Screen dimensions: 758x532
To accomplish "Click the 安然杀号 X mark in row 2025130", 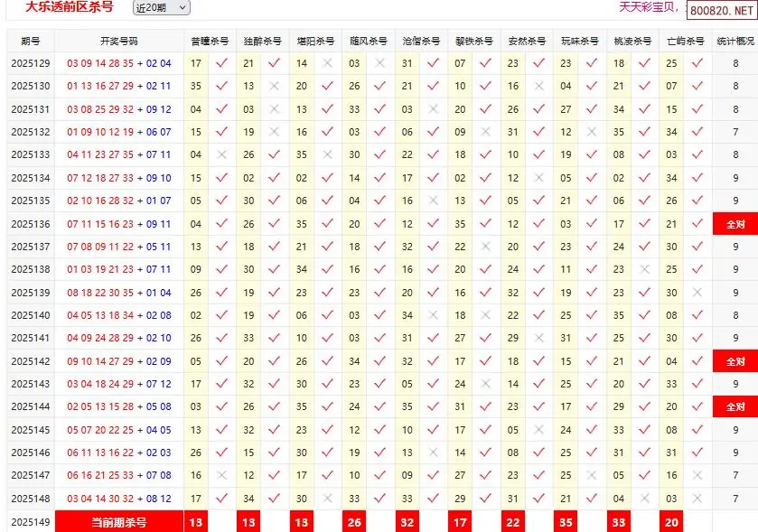I will click(x=539, y=87).
